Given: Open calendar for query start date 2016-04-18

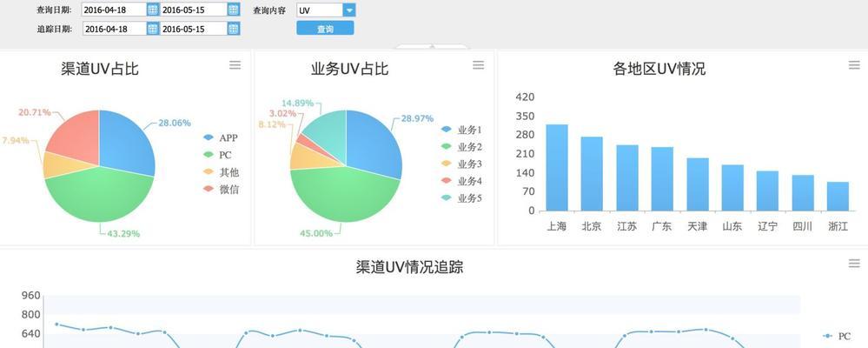Looking at the screenshot, I should coord(153,10).
